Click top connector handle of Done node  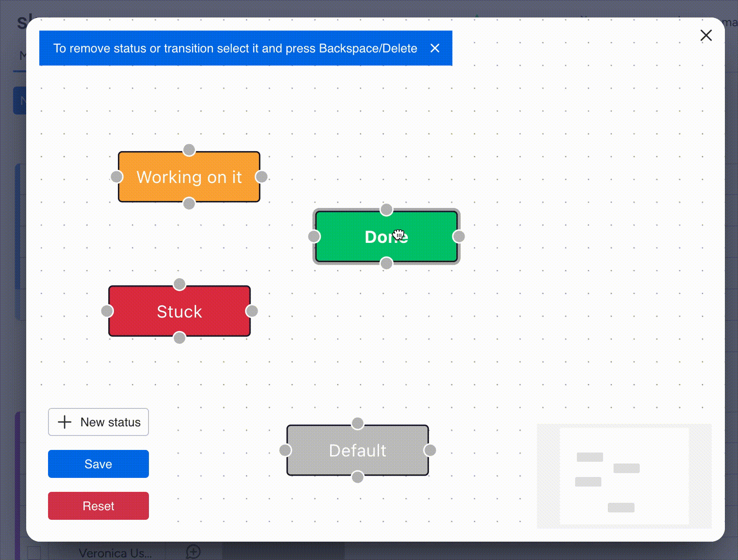click(386, 210)
